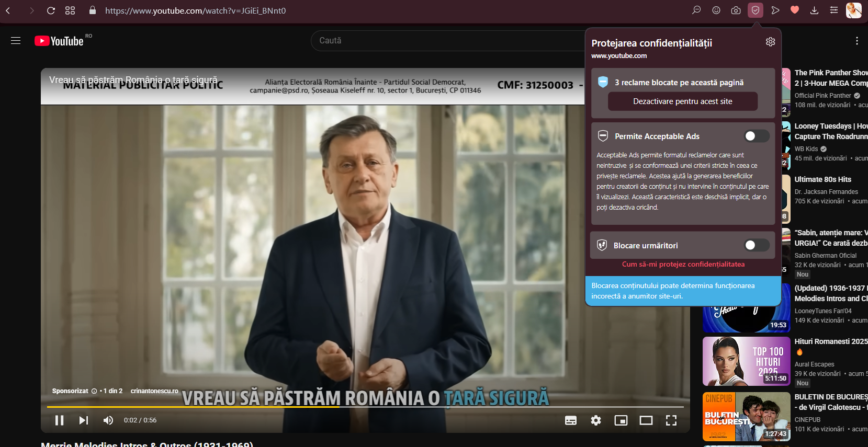Open privacy protection settings gear

pyautogui.click(x=770, y=42)
